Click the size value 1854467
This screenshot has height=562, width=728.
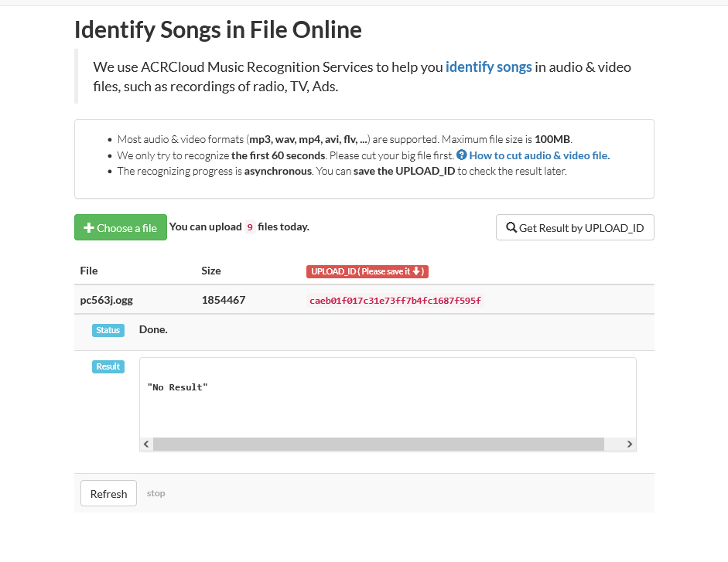pyautogui.click(x=224, y=300)
